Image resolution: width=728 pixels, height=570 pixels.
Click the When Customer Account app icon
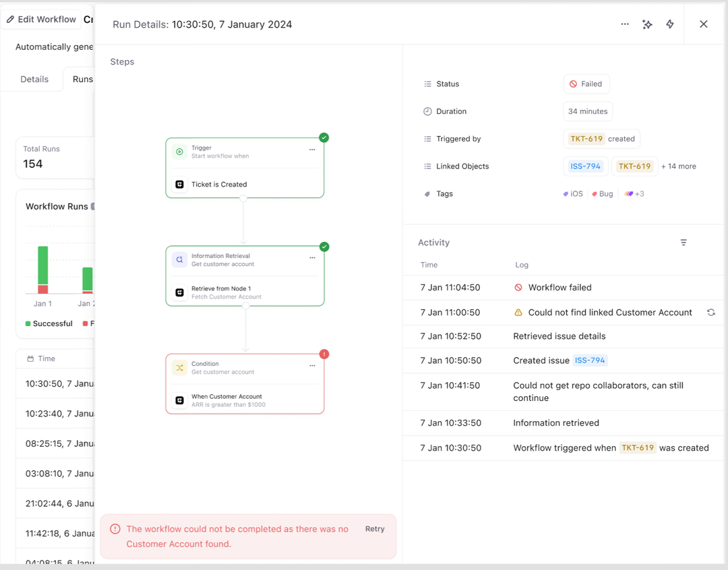(x=180, y=400)
